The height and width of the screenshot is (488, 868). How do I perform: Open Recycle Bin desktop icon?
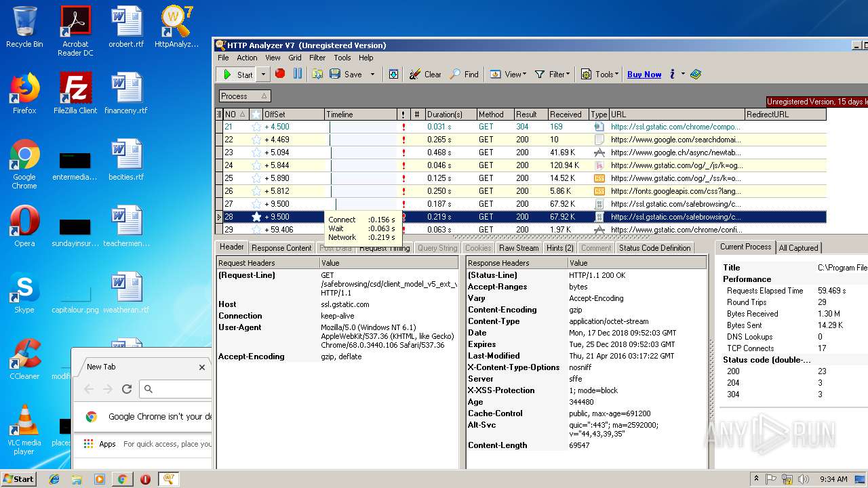pyautogui.click(x=24, y=28)
